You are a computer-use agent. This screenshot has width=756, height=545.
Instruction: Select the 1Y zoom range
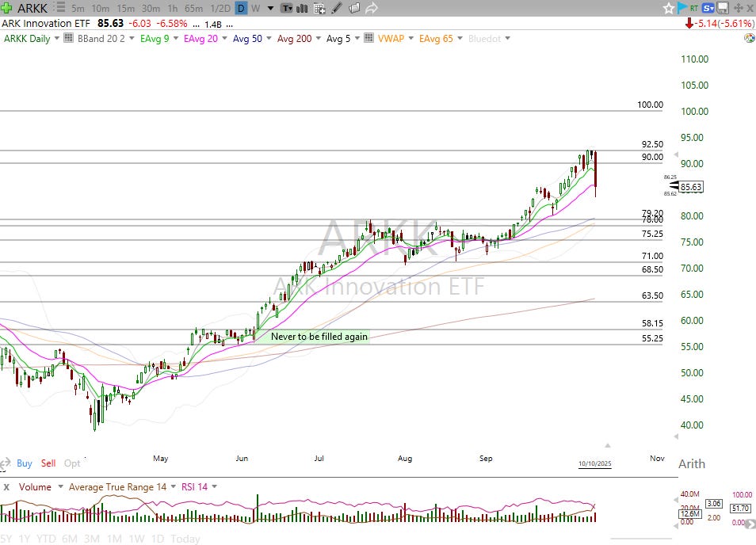click(x=24, y=539)
